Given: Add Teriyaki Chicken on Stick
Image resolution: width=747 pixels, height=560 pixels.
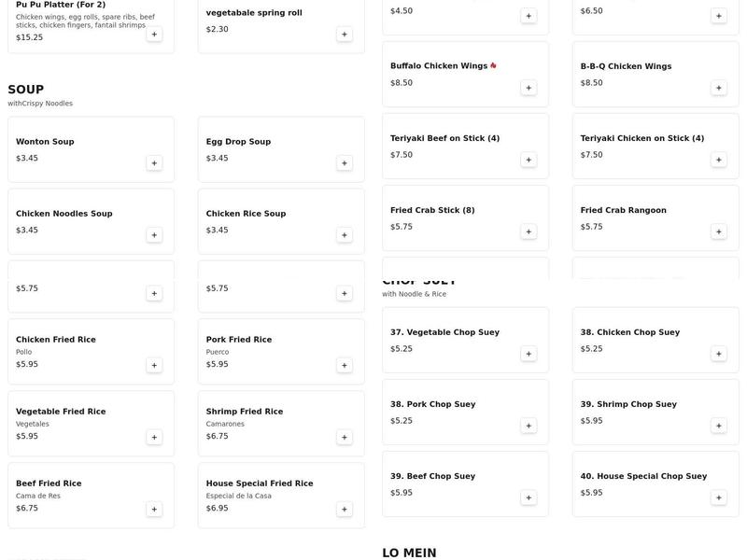Looking at the screenshot, I should click(719, 160).
